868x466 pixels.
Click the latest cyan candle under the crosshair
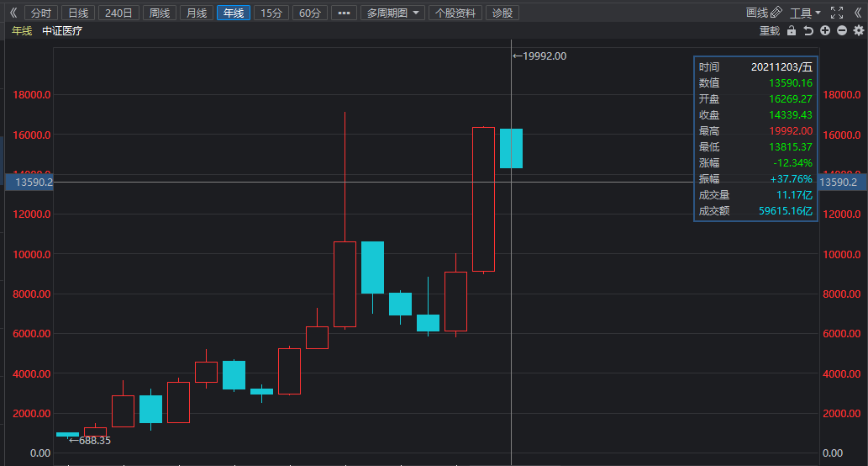click(511, 149)
